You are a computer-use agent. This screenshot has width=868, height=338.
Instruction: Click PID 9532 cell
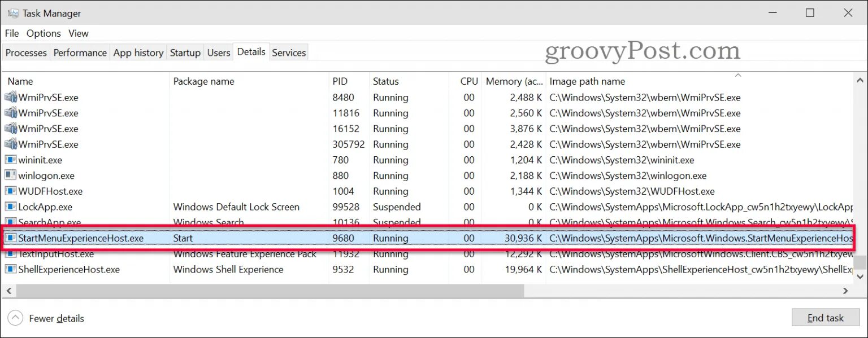pos(343,270)
